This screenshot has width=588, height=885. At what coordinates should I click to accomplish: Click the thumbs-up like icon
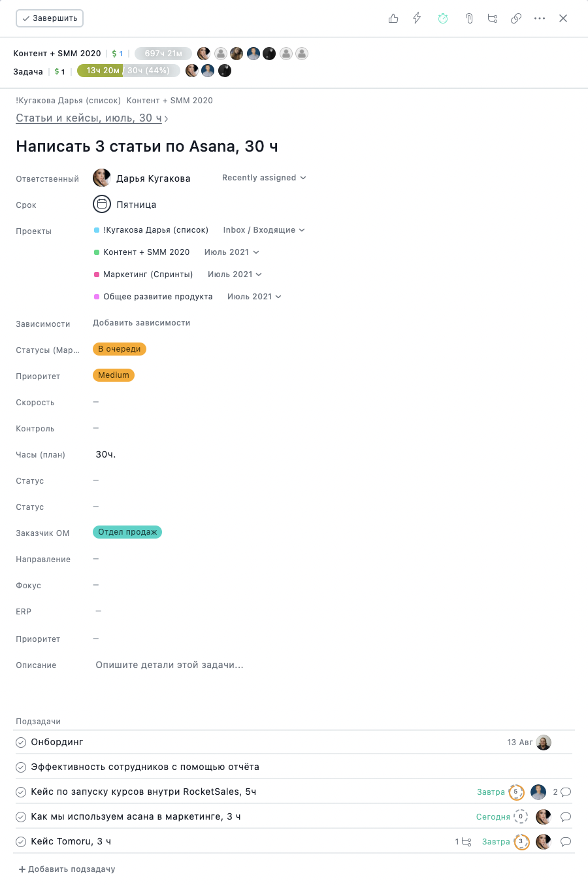click(393, 18)
